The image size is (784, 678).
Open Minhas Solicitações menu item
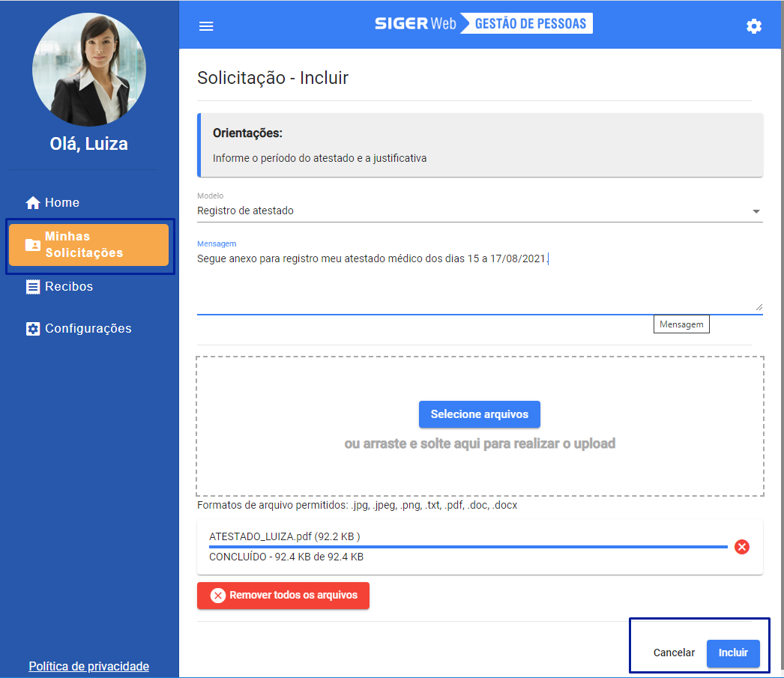point(89,245)
